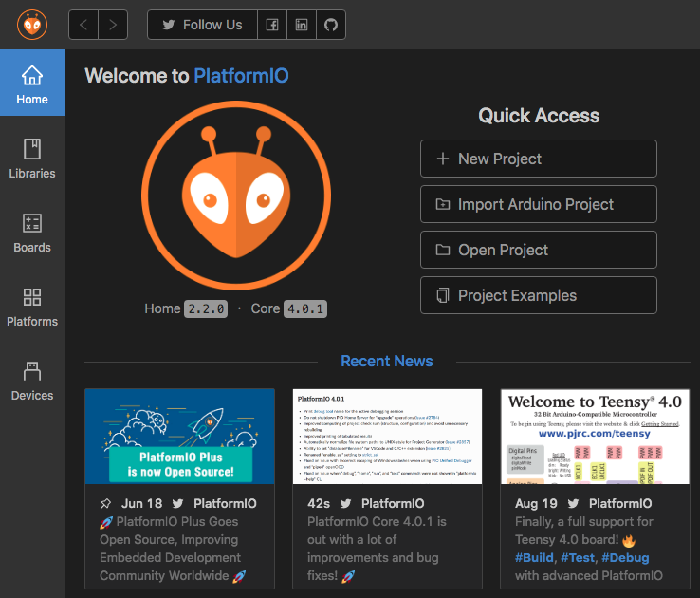700x598 pixels.
Task: Click the Follow Us Twitter button
Action: (202, 25)
